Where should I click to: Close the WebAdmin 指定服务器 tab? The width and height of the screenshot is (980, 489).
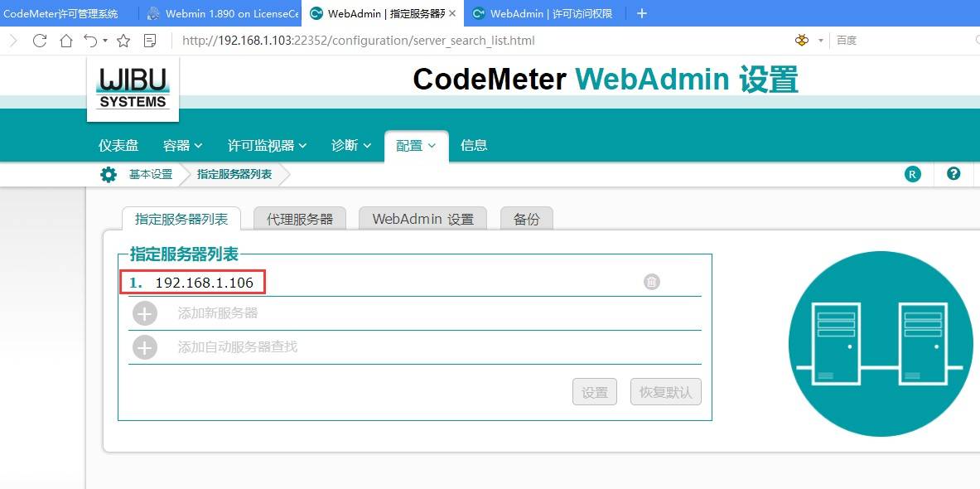(x=452, y=13)
